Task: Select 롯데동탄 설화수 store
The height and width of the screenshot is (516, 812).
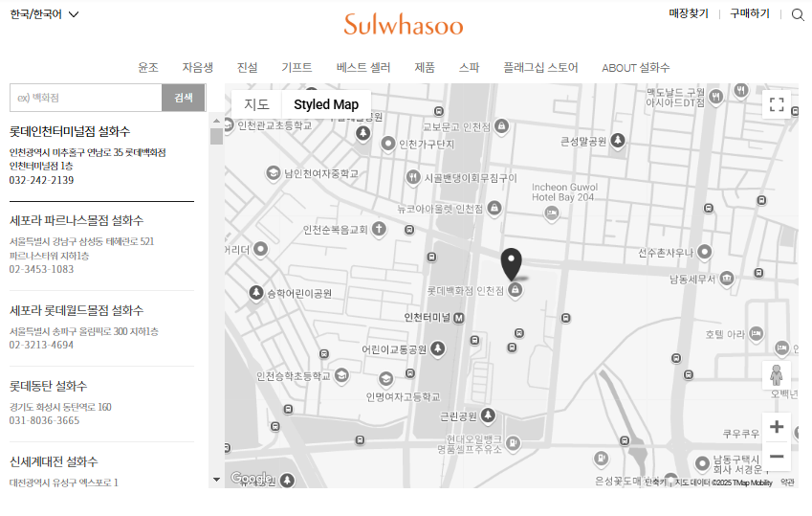Action: pyautogui.click(x=48, y=387)
